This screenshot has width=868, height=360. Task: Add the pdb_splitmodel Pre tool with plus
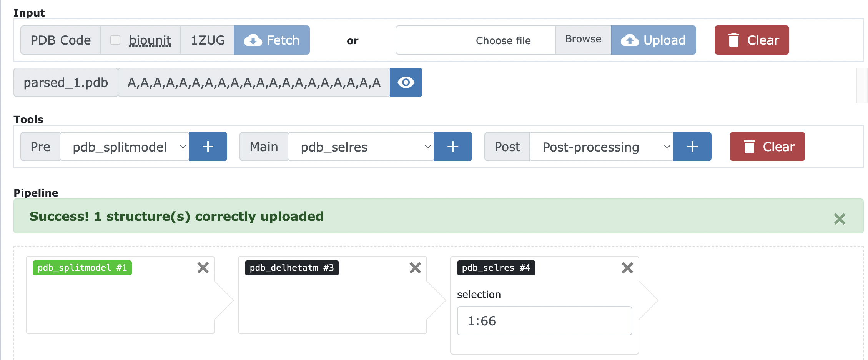(208, 147)
